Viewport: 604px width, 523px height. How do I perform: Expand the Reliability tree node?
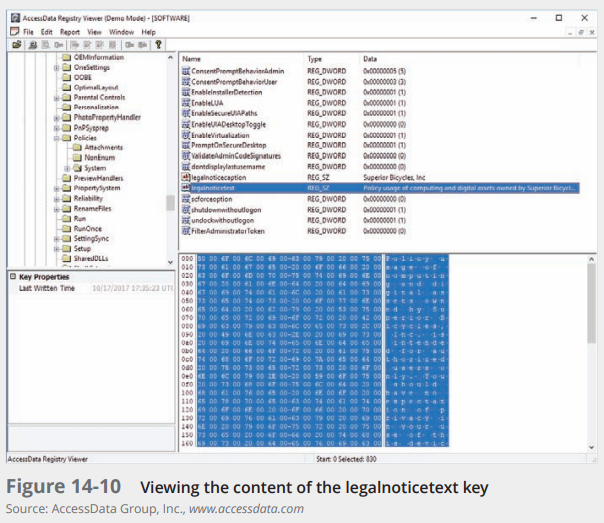55,198
